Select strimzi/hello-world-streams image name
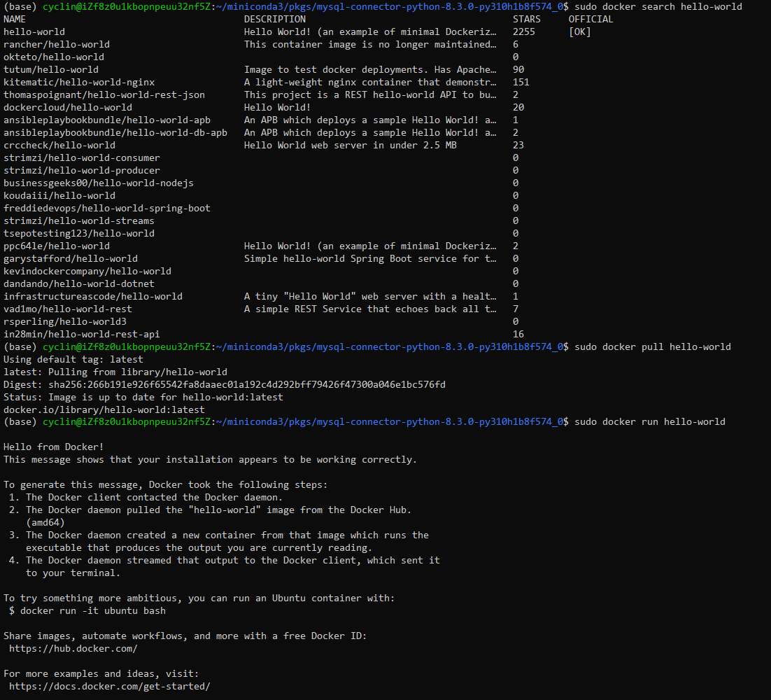This screenshot has width=771, height=700. (x=79, y=221)
